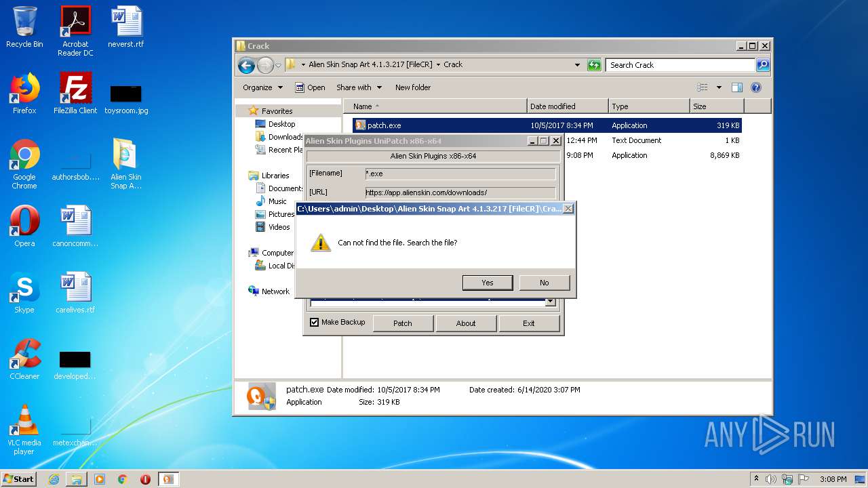The height and width of the screenshot is (488, 868).
Task: Open canoncomm Word document on desktop
Action: (x=75, y=226)
